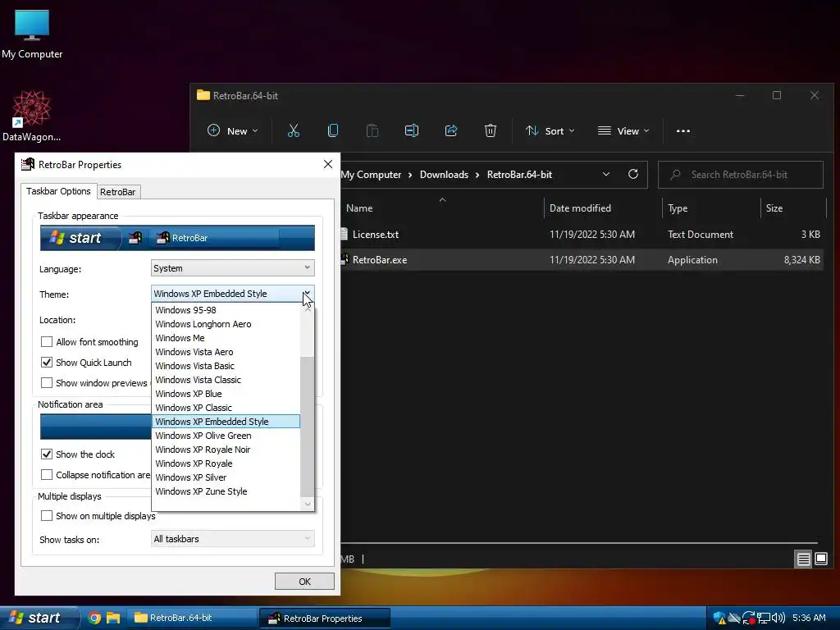Choose Windows 95-98 theme
The height and width of the screenshot is (630, 840).
point(226,310)
